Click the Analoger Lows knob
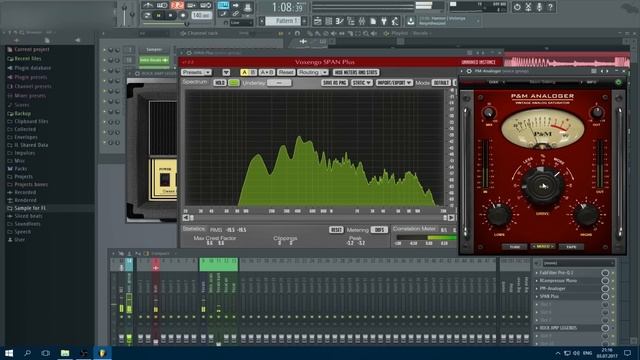 499,215
